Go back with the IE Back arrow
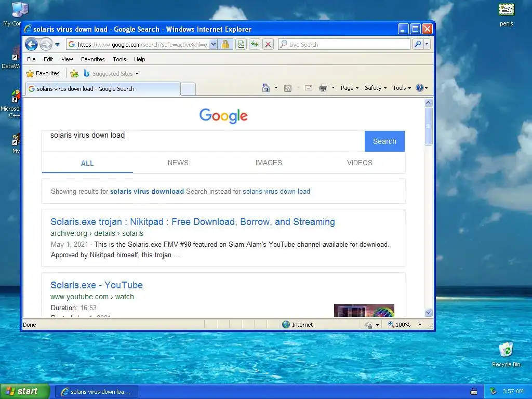The image size is (532, 399). coord(31,44)
